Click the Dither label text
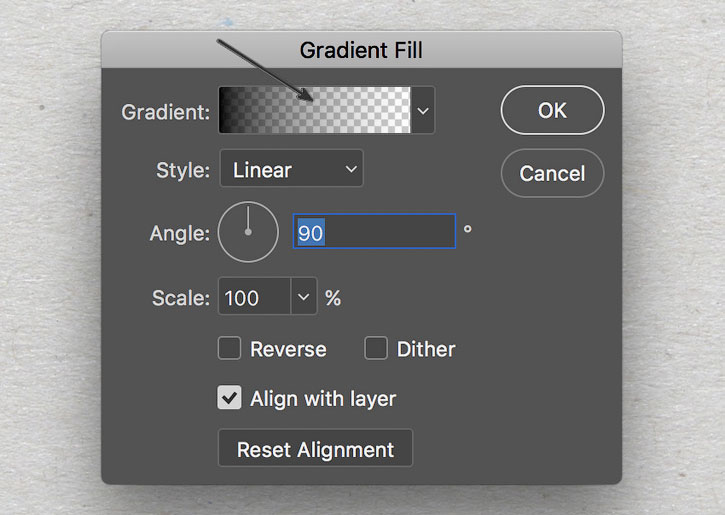This screenshot has width=725, height=515. pos(426,349)
